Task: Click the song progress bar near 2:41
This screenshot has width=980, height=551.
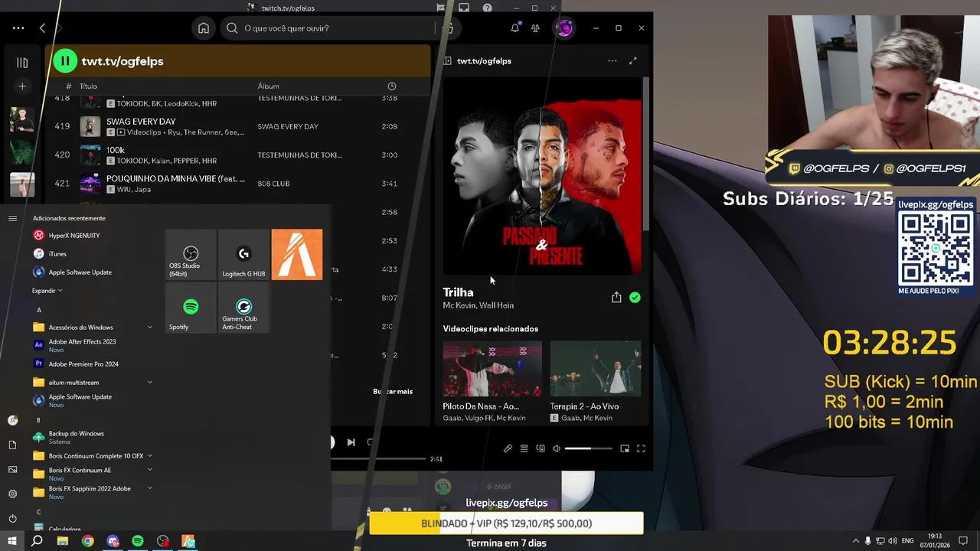Action: click(378, 458)
